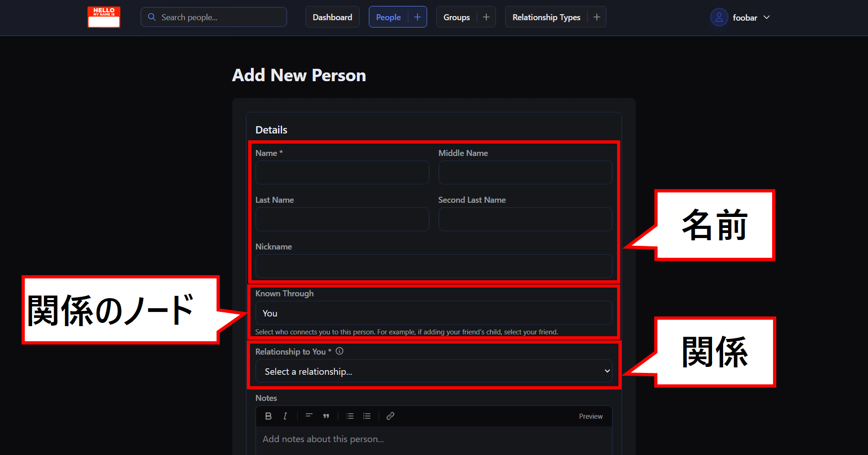Insert a link using the chain icon
The width and height of the screenshot is (868, 455).
(x=390, y=416)
